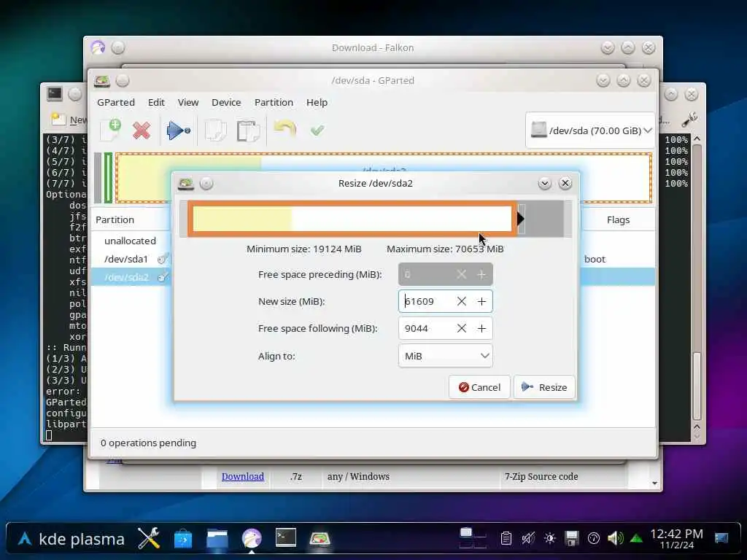
Task: Increase New size with the plus stepper
Action: pyautogui.click(x=481, y=301)
